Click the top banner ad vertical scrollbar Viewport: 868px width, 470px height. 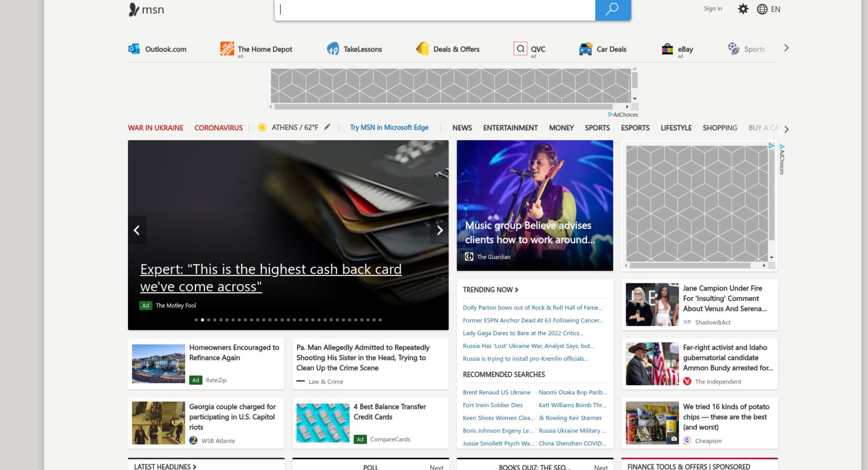(x=635, y=85)
